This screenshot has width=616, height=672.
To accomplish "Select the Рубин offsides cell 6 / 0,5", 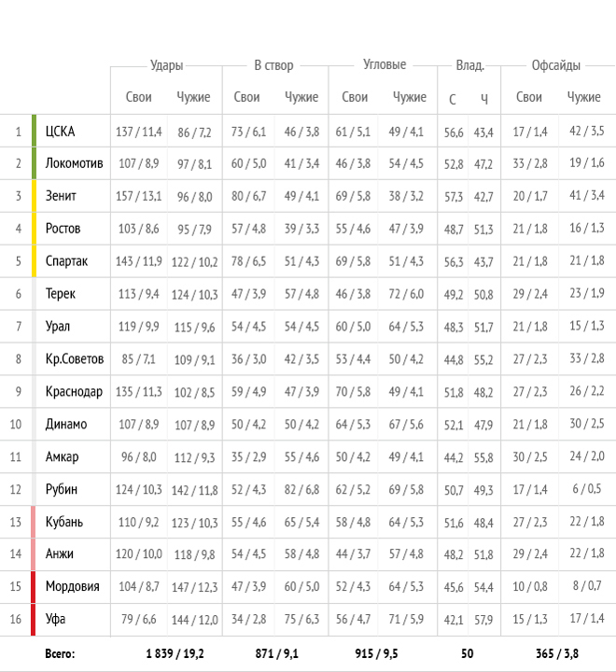I will (586, 488).
